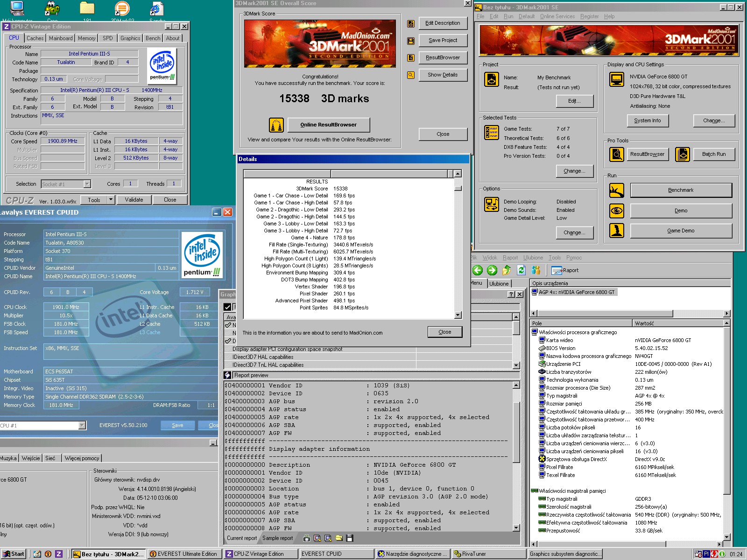Go back with EVEREST green arrow
The width and height of the screenshot is (747, 560).
point(477,270)
